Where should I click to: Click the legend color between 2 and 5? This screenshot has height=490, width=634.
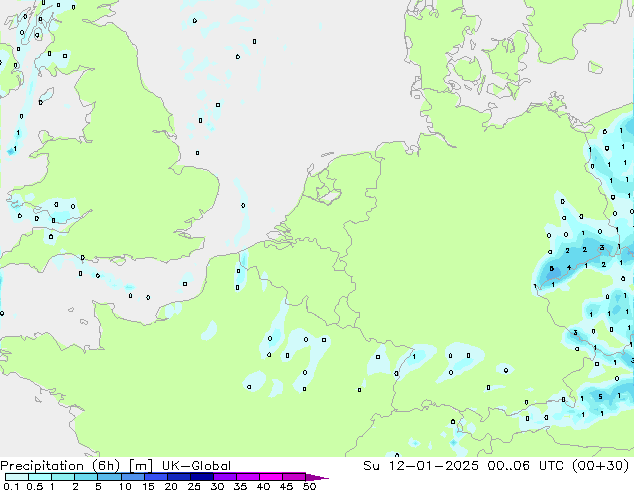tap(86, 477)
